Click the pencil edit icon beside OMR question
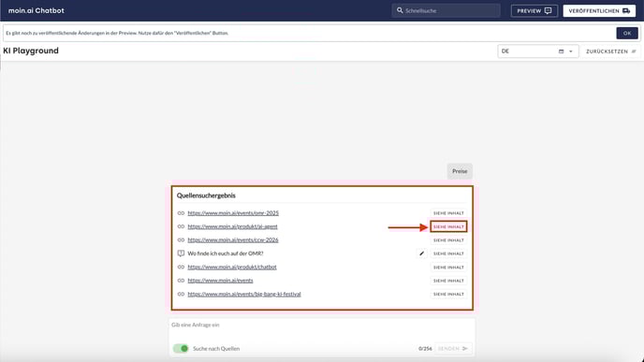Viewport: 644px width, 362px height. (x=421, y=253)
